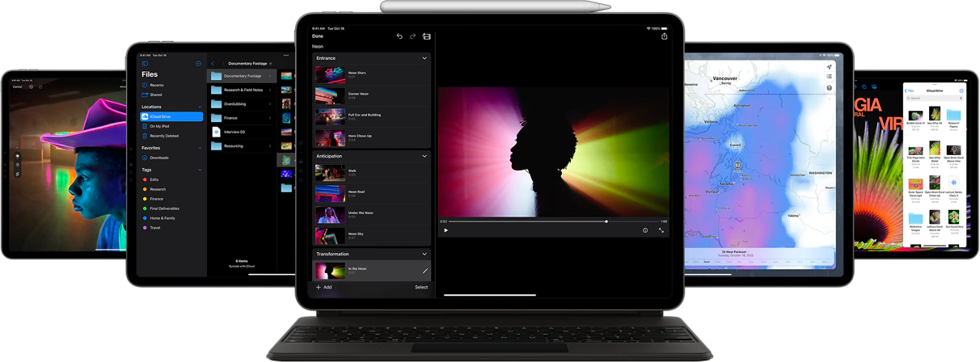Click the info icon below the video
Image resolution: width=980 pixels, height=362 pixels.
click(645, 230)
